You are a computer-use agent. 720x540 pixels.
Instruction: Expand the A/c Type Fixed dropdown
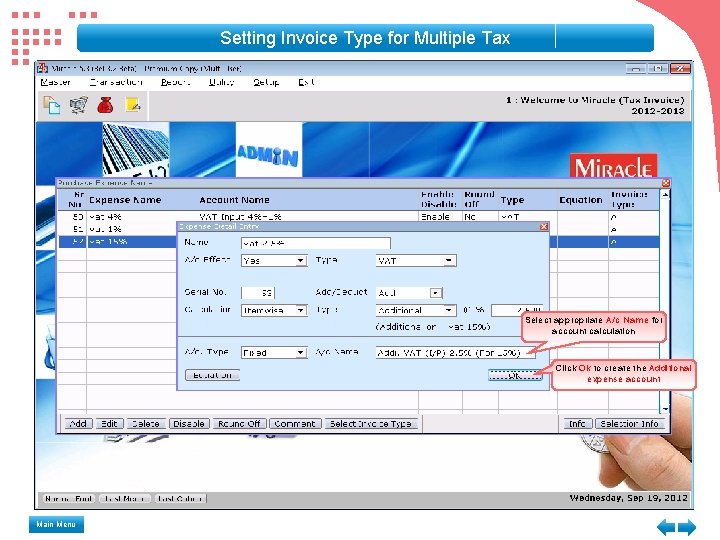pos(300,353)
